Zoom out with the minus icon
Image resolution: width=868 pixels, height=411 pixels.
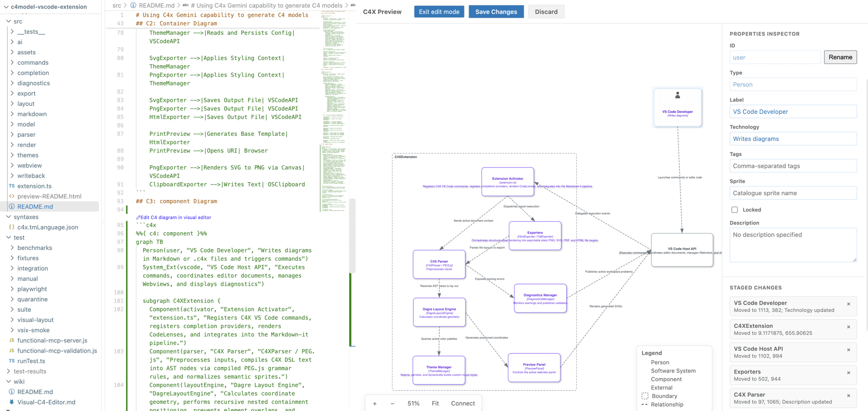coord(393,403)
